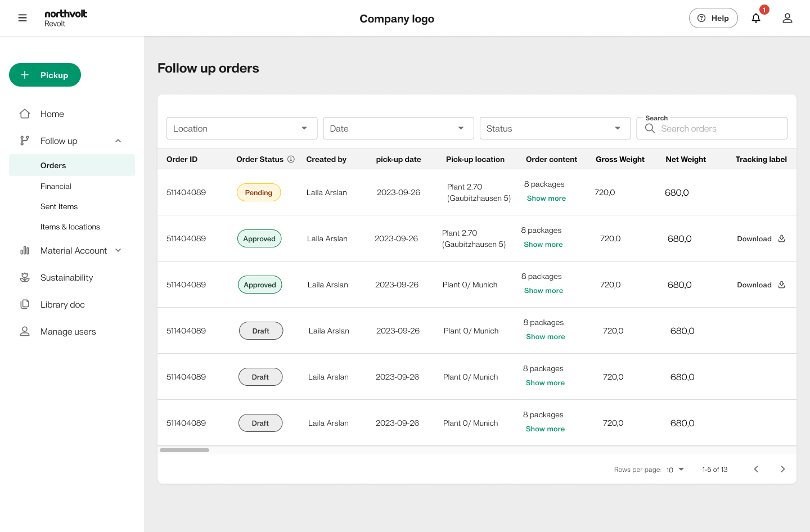Focus the Search orders field
The image size is (810, 532).
click(712, 128)
